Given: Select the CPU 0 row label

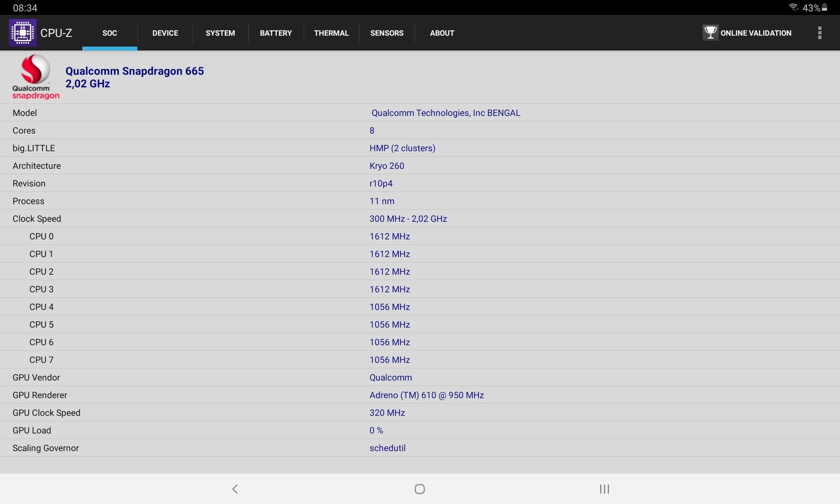Looking at the screenshot, I should 42,236.
